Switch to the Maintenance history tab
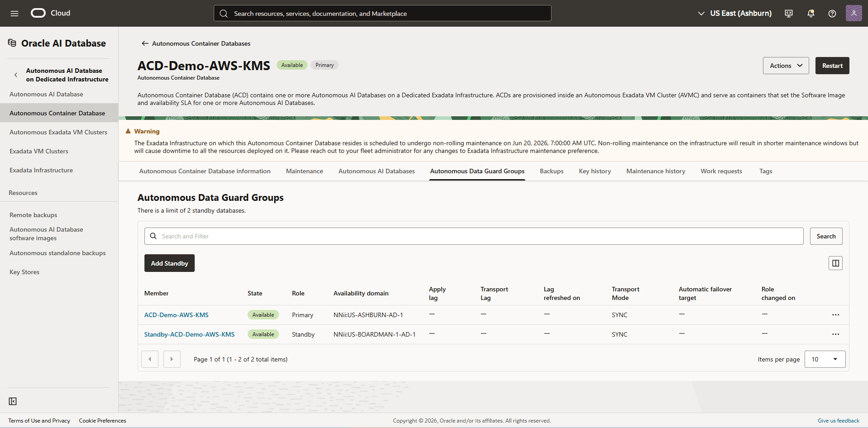The width and height of the screenshot is (868, 428). [656, 171]
